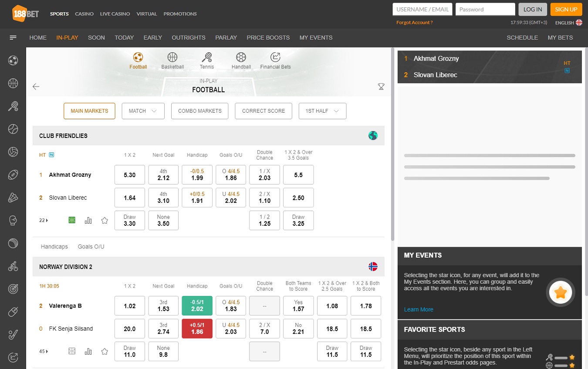Collapse the CLUB FRIENDLIES league header
Screen dimensions: 588x369
pyautogui.click(x=209, y=136)
